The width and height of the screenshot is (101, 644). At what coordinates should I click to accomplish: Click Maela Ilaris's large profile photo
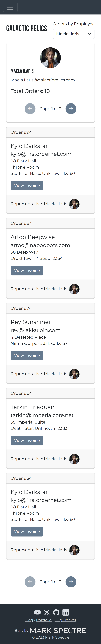pyautogui.click(x=50, y=58)
